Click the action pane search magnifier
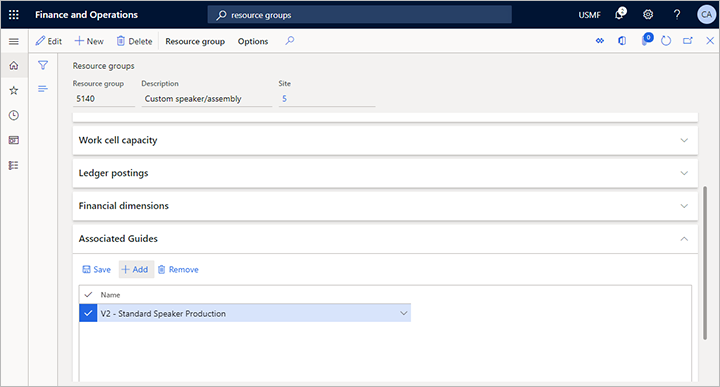This screenshot has width=720, height=387. tap(289, 41)
